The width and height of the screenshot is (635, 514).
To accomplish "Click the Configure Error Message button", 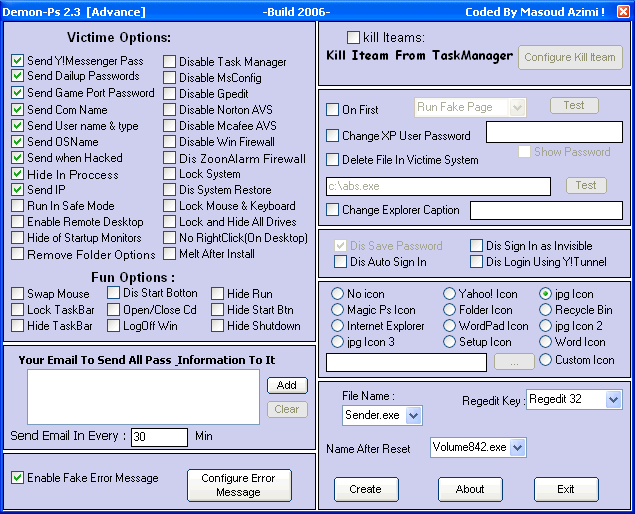I will tap(238, 485).
